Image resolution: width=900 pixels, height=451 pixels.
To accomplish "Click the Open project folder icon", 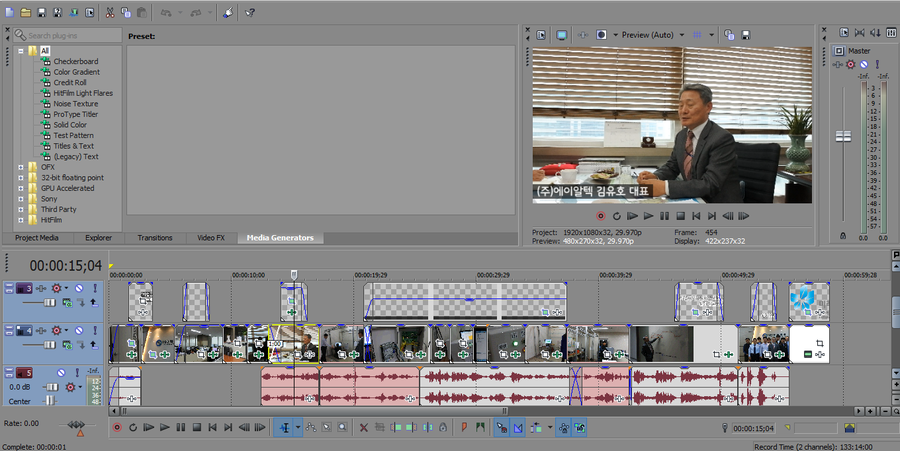I will (x=25, y=12).
